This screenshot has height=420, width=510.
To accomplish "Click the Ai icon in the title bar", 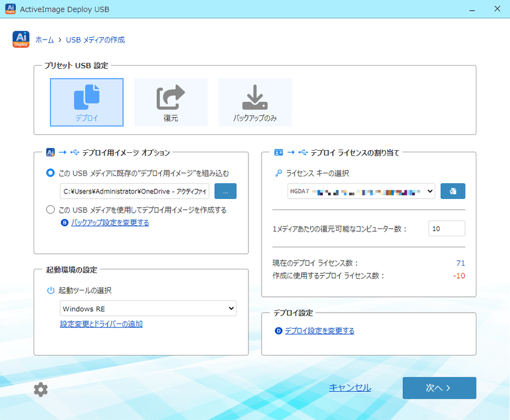I will [x=10, y=9].
